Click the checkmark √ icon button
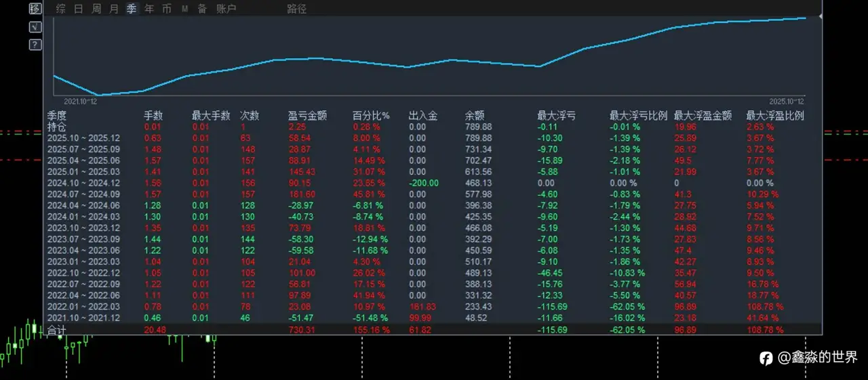The width and height of the screenshot is (868, 380). pyautogui.click(x=36, y=27)
